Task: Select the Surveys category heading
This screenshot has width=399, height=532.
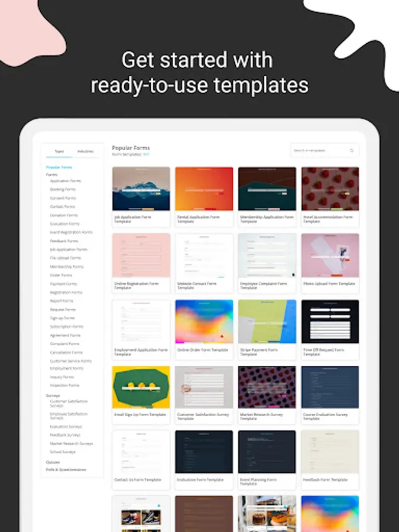Action: [53, 395]
